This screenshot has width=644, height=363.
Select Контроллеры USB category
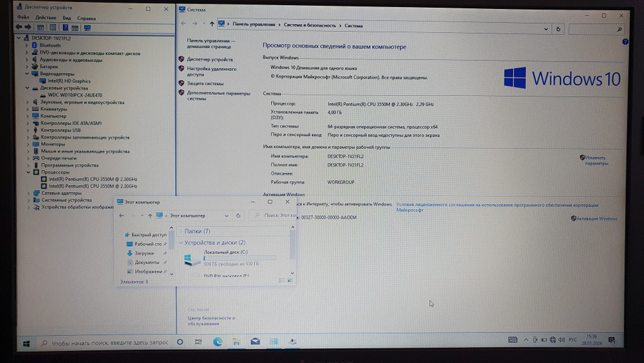(x=61, y=130)
